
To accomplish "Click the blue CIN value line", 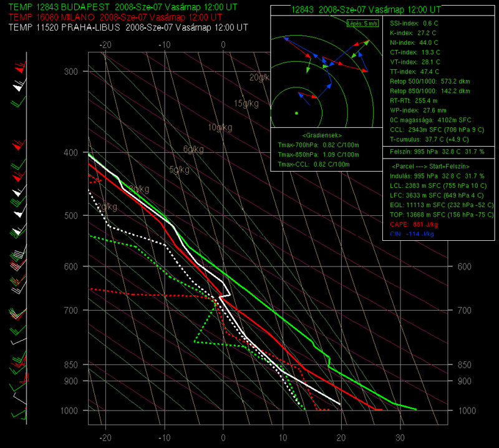I will [x=412, y=234].
